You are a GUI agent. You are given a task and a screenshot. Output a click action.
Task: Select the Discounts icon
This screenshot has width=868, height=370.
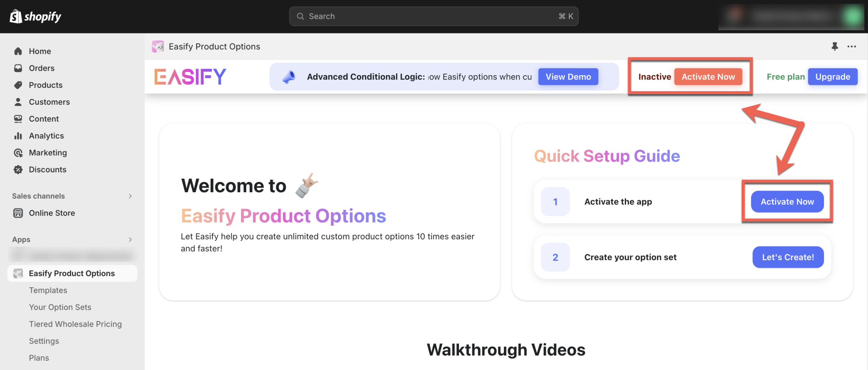[x=18, y=169]
